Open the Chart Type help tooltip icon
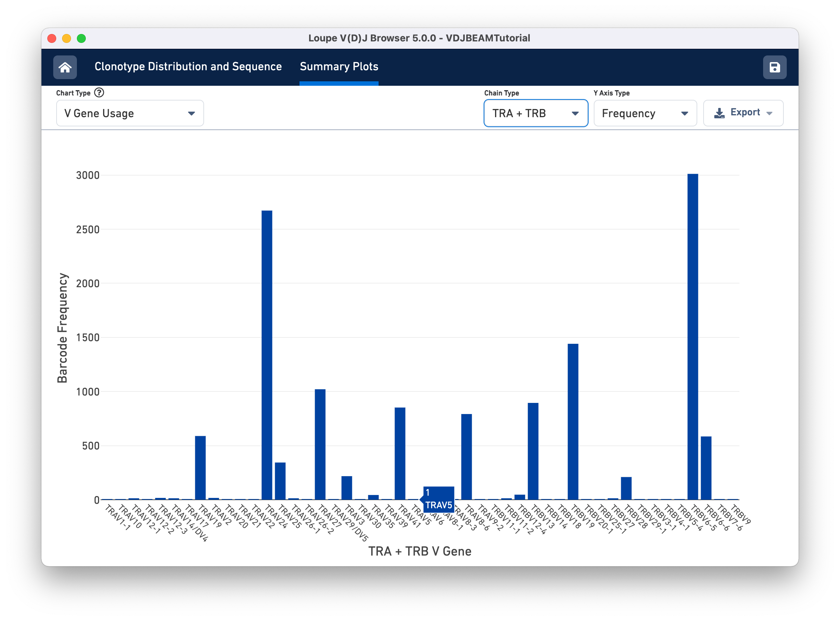840x621 pixels. 98,92
